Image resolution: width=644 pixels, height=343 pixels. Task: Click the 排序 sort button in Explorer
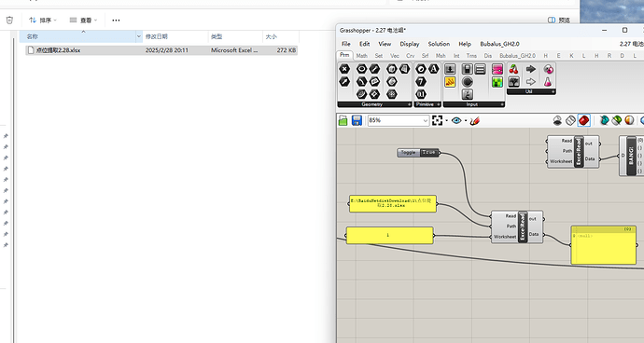[x=43, y=21]
